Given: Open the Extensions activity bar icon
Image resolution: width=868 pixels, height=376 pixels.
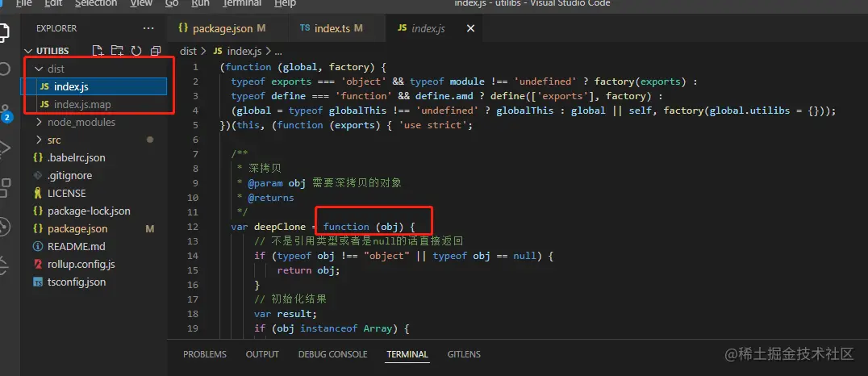Looking at the screenshot, I should [4, 188].
